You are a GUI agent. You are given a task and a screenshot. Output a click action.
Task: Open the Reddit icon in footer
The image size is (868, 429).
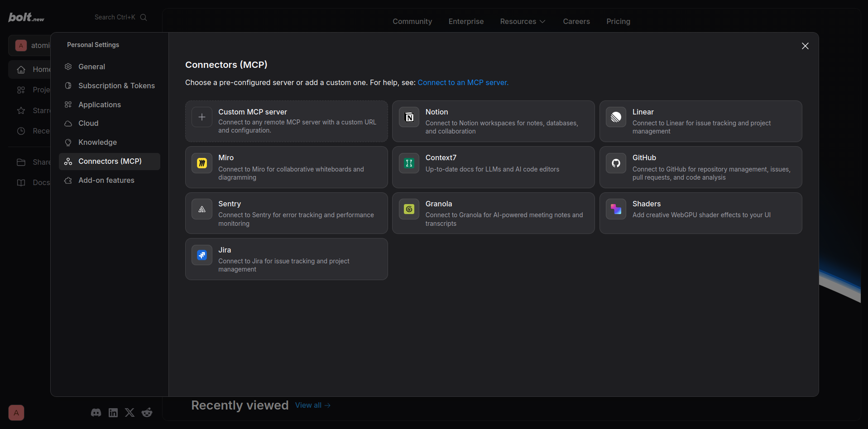tap(147, 412)
